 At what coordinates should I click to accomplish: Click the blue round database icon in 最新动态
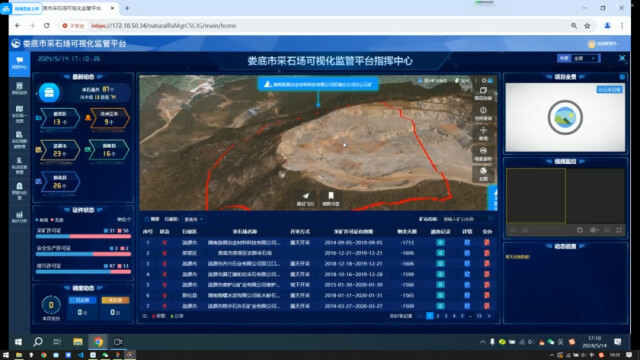[x=49, y=93]
